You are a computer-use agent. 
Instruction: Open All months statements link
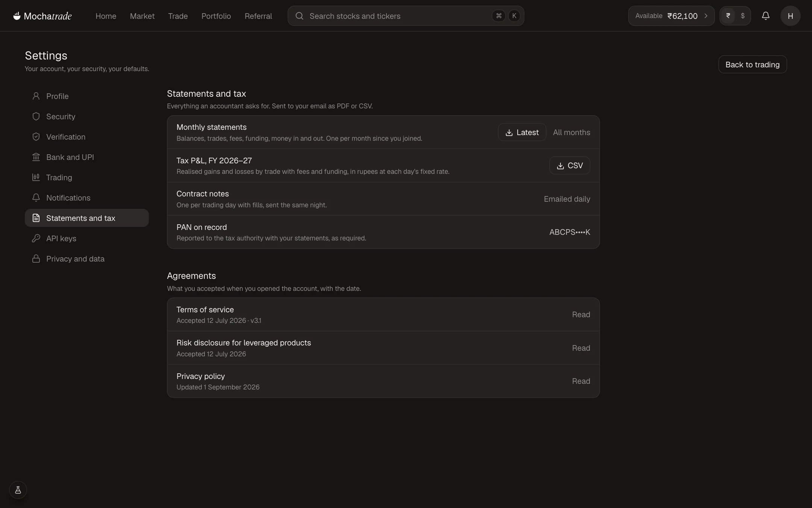click(571, 132)
